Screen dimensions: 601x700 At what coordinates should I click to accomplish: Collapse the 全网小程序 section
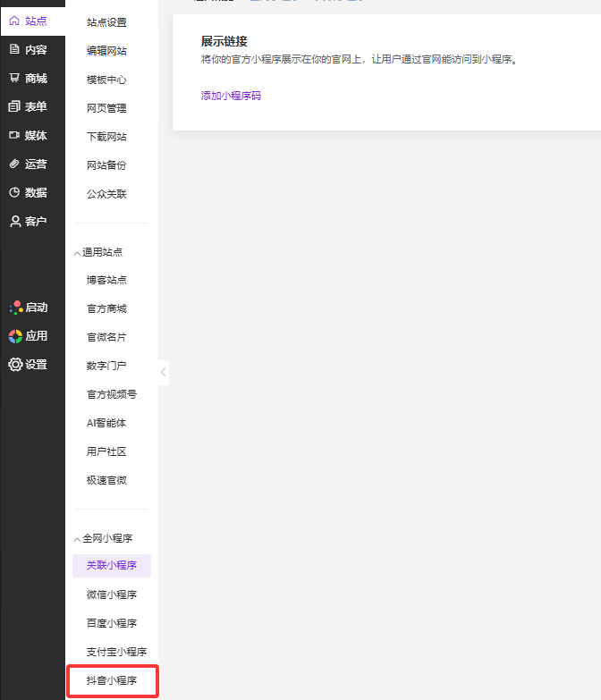pyautogui.click(x=77, y=538)
